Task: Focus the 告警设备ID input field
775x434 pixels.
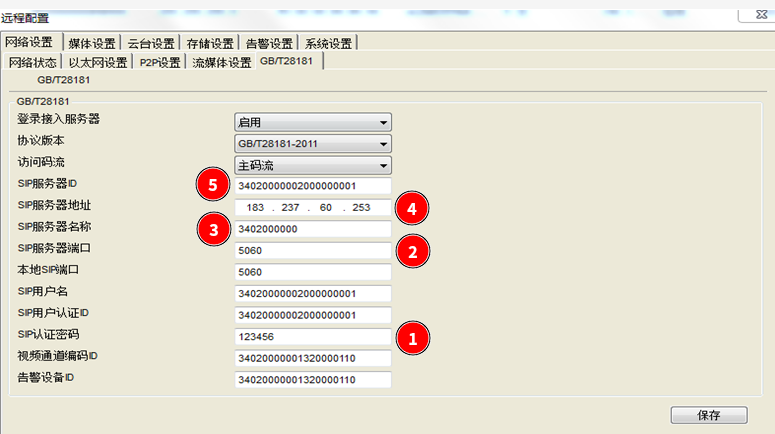Action: [312, 379]
